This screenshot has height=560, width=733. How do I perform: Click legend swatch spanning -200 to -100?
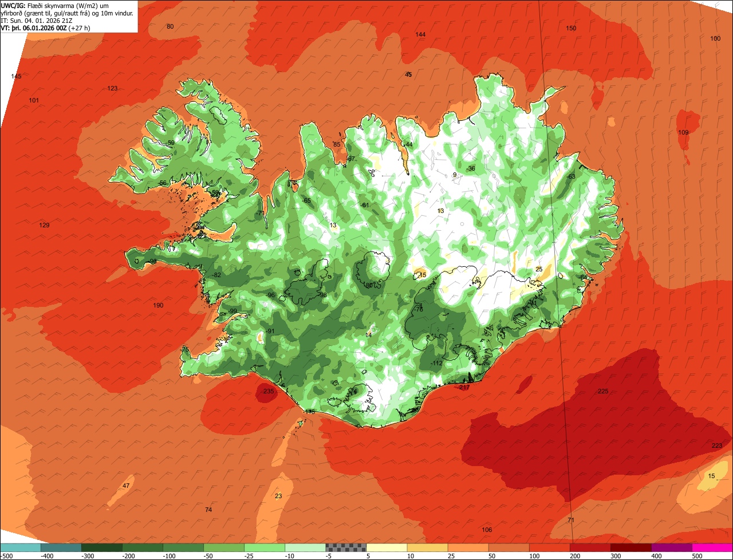coord(143,547)
